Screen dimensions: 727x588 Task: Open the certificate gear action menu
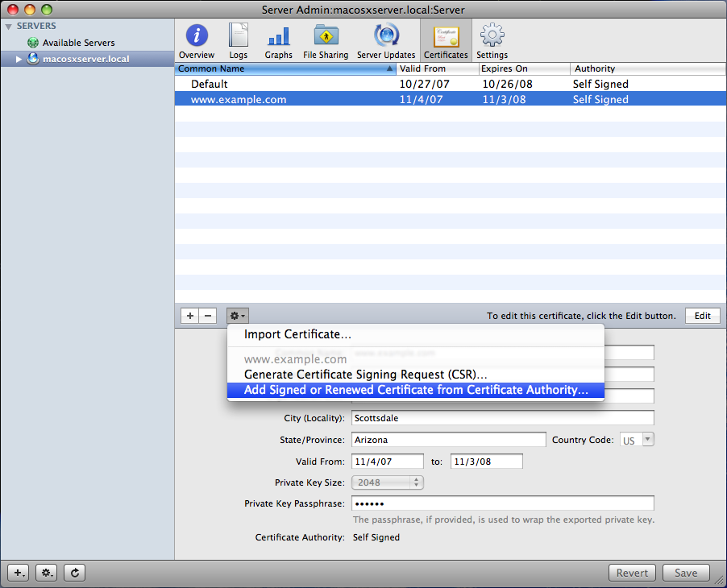[238, 316]
